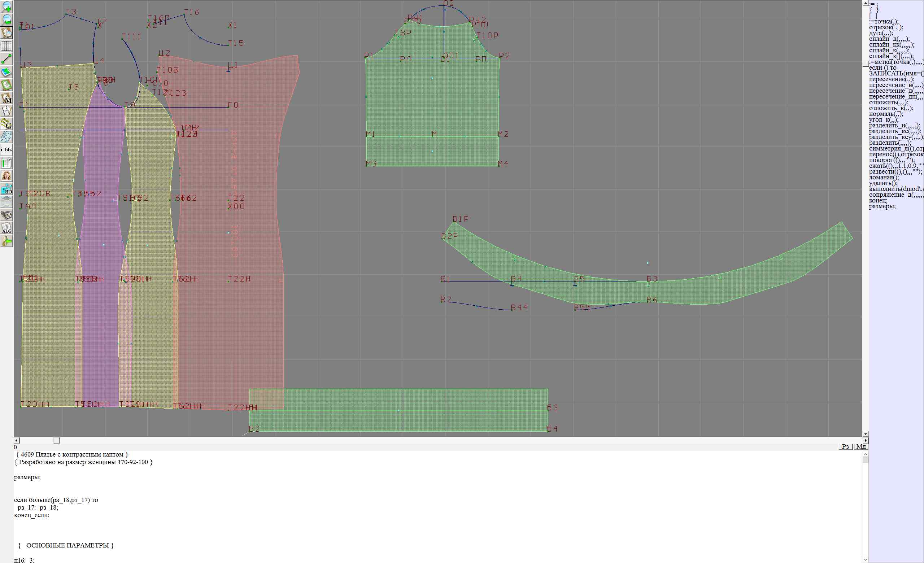Open the pattern M icon tool

7,98
